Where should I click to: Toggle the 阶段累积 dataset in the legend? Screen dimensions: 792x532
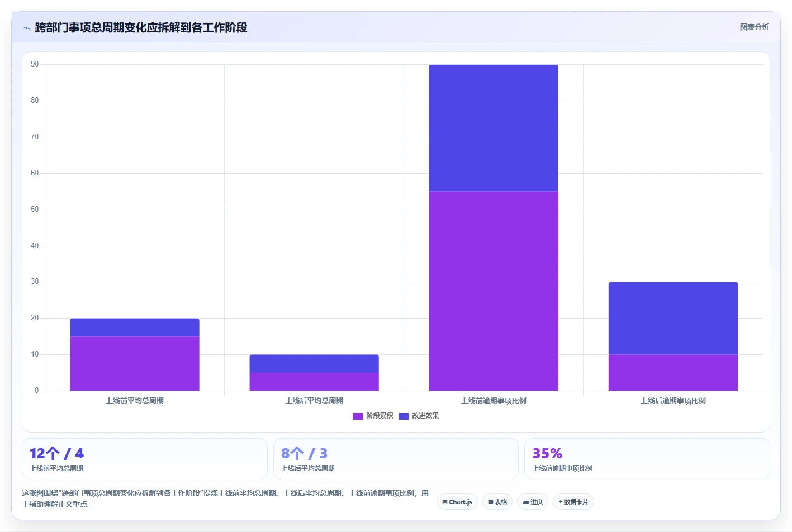373,416
